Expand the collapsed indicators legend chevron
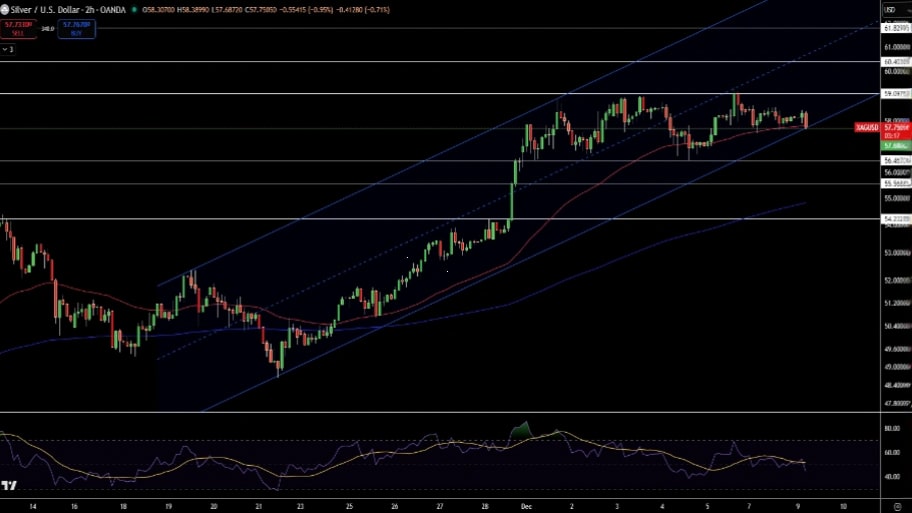 click(8, 48)
